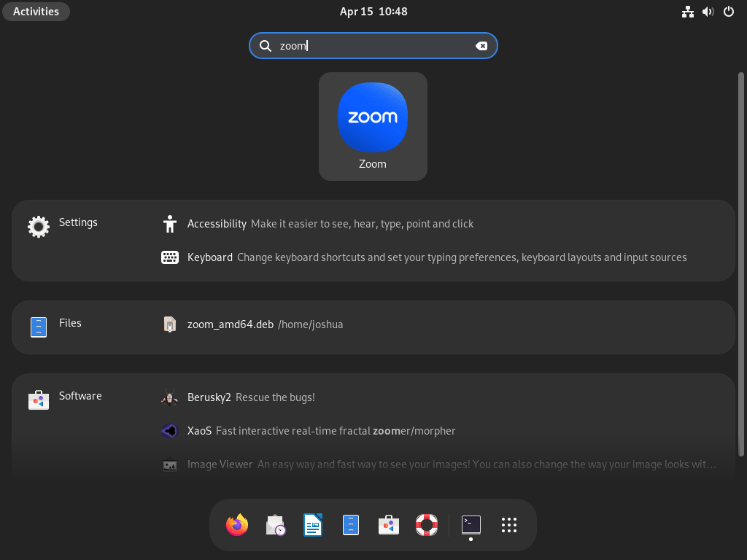Open the running Terminal from the dock
Screen dimensions: 747x560
click(x=470, y=524)
